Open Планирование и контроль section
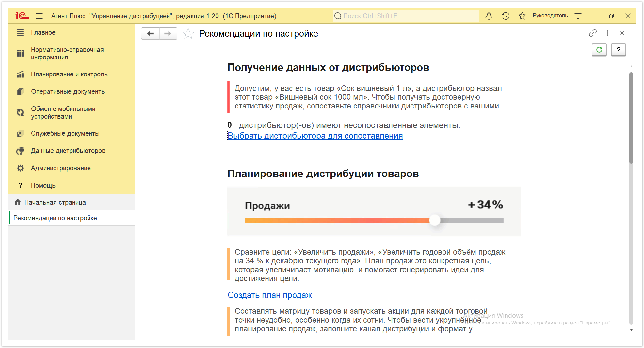This screenshot has height=348, width=644. click(x=69, y=74)
